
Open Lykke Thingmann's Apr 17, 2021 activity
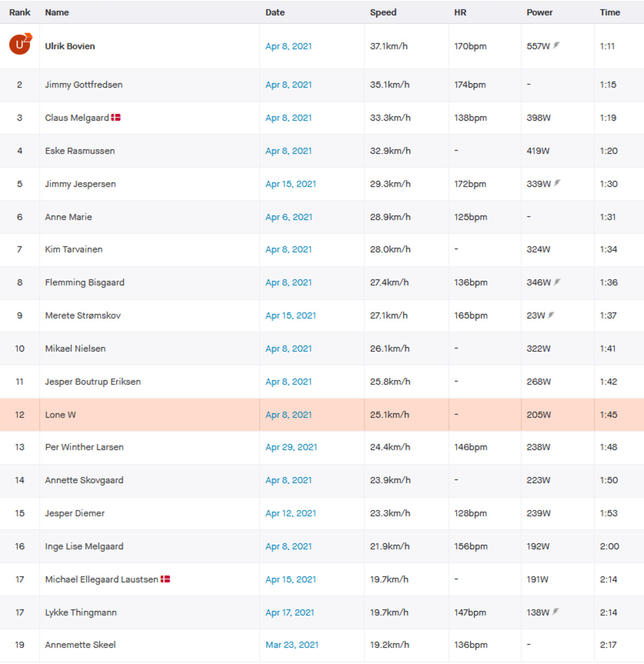point(290,612)
